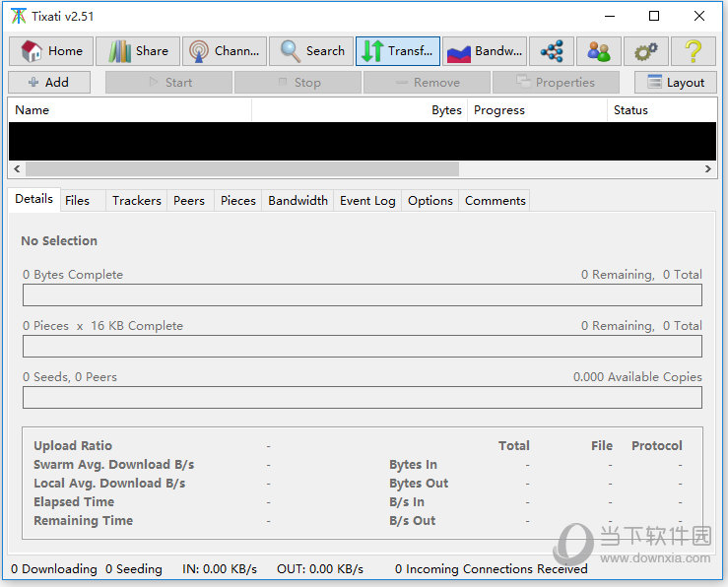Viewport: 728px width, 587px height.
Task: Click '0 Incoming Connections Received' status text
Action: point(492,569)
